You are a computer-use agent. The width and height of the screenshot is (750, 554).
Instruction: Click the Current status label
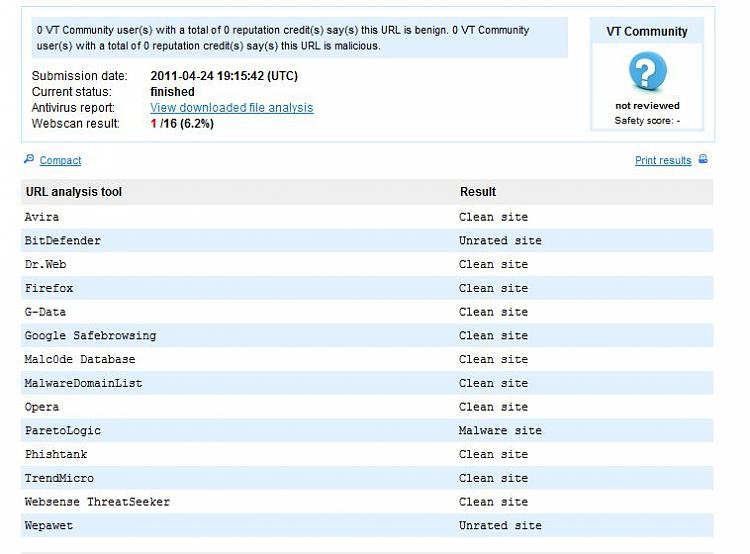(x=72, y=92)
